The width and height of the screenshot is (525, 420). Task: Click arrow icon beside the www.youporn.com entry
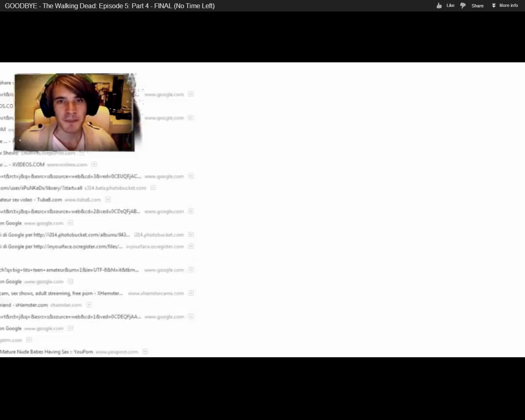145,352
